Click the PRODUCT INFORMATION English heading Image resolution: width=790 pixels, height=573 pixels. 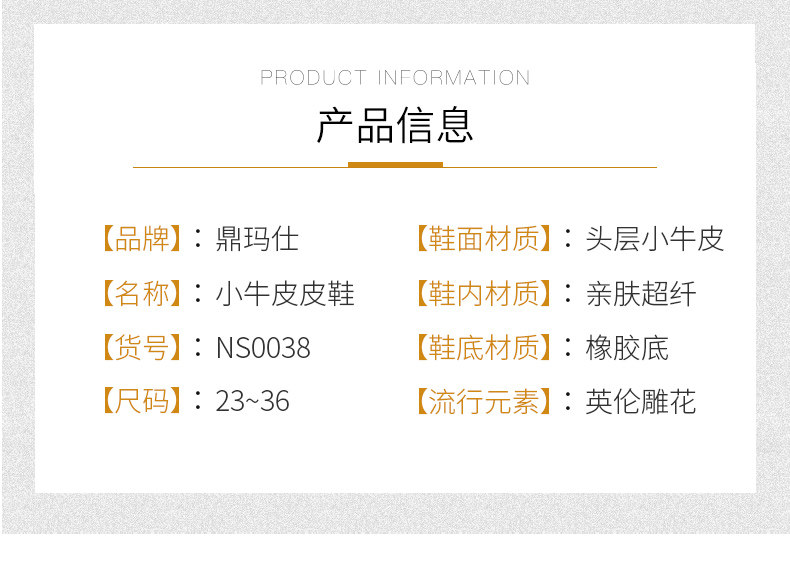[395, 78]
